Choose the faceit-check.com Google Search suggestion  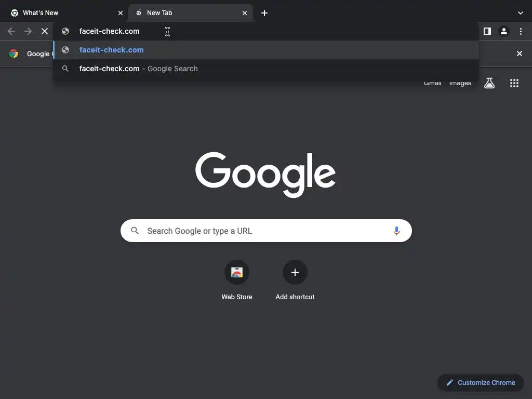266,69
